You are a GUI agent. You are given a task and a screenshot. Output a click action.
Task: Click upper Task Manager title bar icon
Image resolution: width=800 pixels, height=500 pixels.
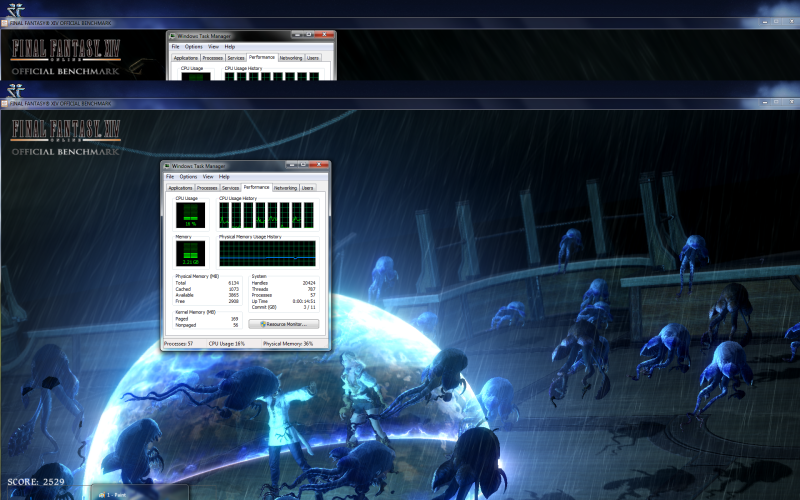tap(172, 36)
